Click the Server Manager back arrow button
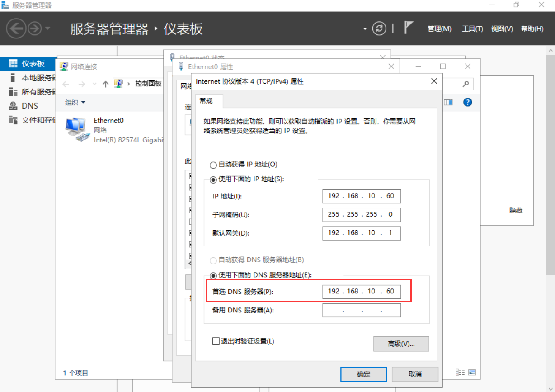555x392 pixels. tap(16, 29)
